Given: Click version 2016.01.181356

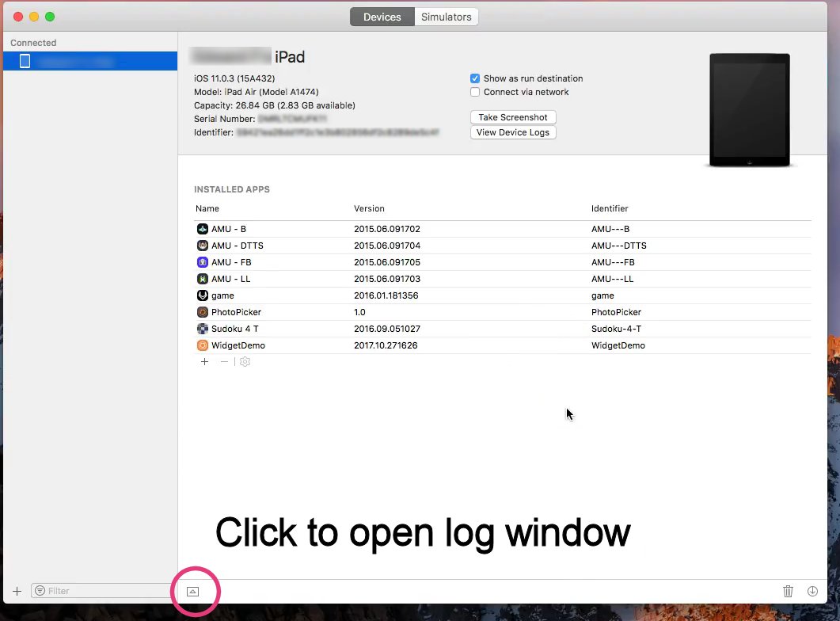Looking at the screenshot, I should [x=386, y=295].
